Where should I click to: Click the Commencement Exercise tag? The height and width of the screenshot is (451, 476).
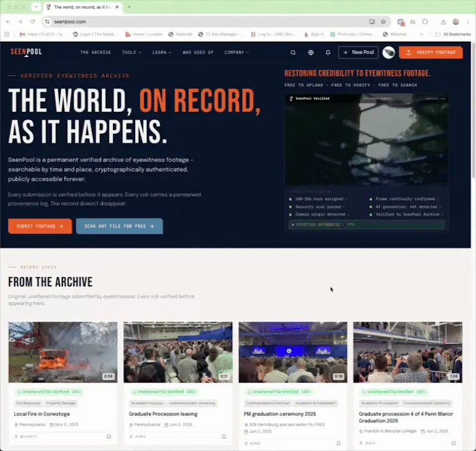(267, 403)
